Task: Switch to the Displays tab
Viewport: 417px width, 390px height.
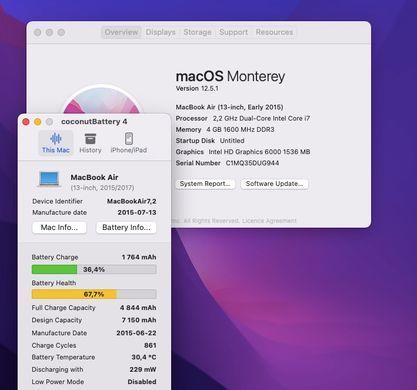Action: tap(161, 32)
